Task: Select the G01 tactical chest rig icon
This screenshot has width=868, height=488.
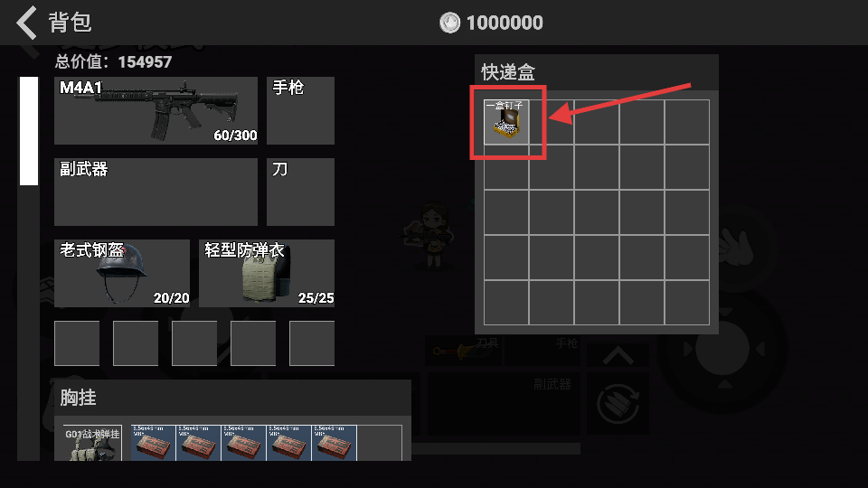Action: [92, 443]
